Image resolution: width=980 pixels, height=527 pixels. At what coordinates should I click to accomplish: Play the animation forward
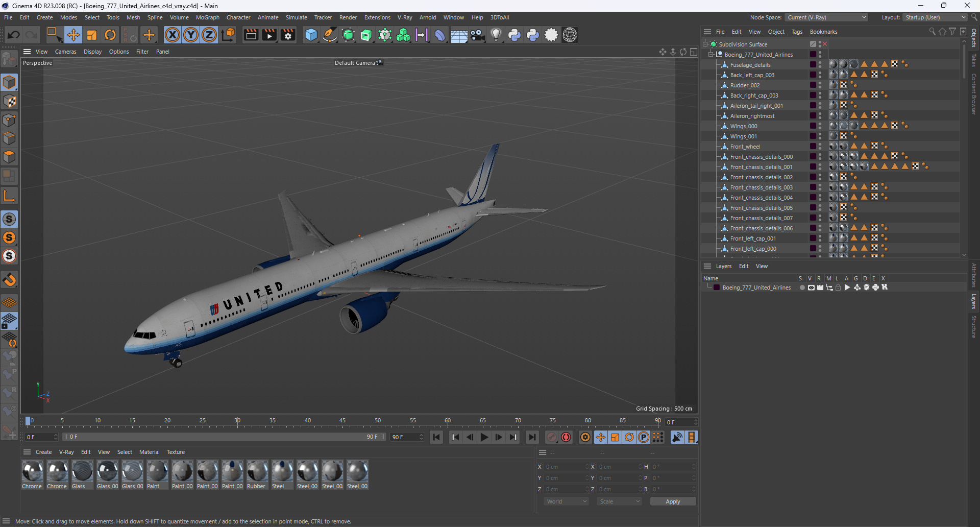[x=484, y=437]
